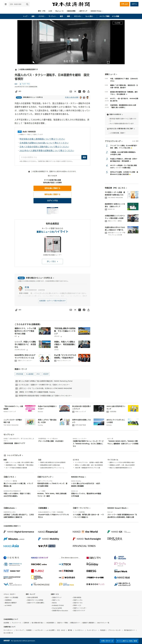Screen dimensions: 142x644
Task: Open the LIVE header tab
Action: tap(50, 11)
